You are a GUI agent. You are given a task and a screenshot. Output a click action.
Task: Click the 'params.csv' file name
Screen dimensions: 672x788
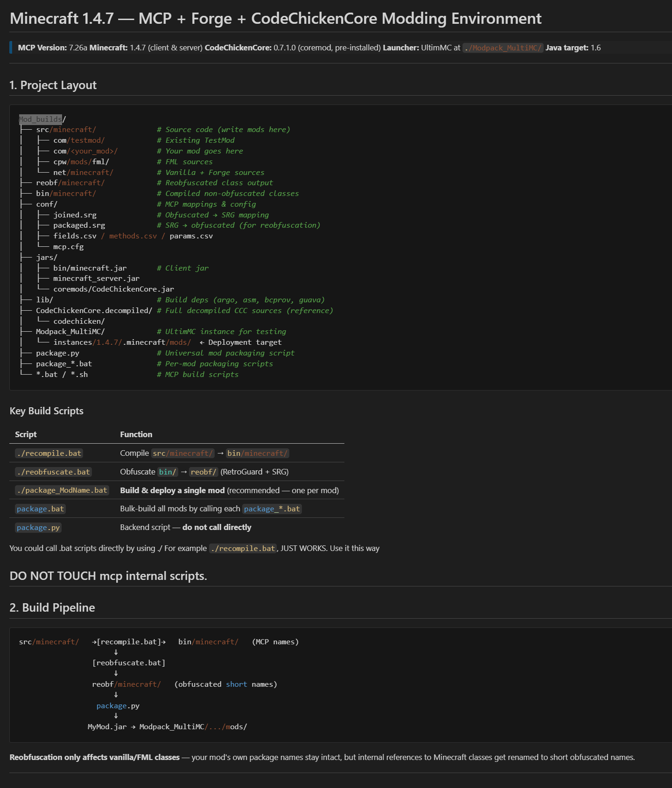[191, 236]
